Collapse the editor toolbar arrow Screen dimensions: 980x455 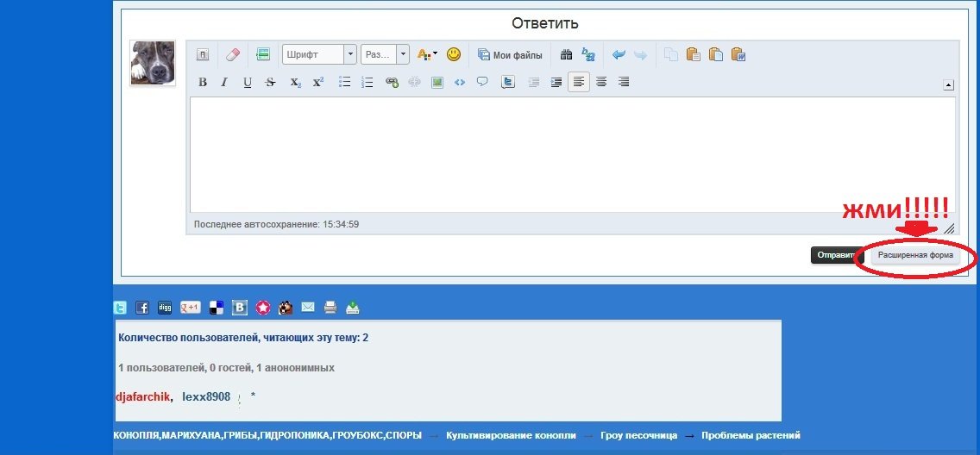point(948,85)
